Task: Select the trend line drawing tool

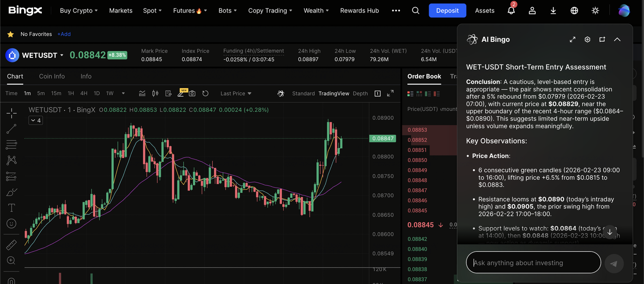Action: (x=11, y=129)
